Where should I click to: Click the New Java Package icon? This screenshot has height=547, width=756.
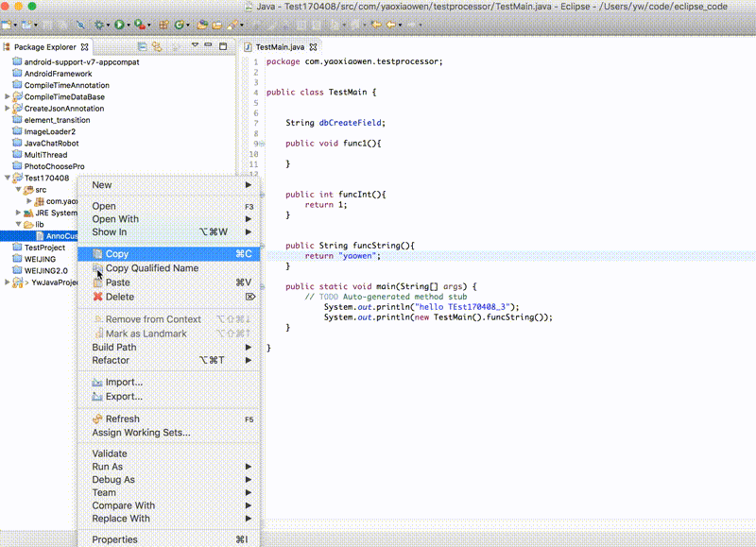pos(163,25)
